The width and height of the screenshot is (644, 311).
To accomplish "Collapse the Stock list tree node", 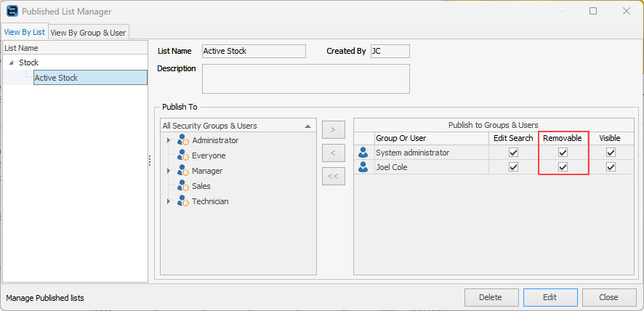I will point(11,63).
